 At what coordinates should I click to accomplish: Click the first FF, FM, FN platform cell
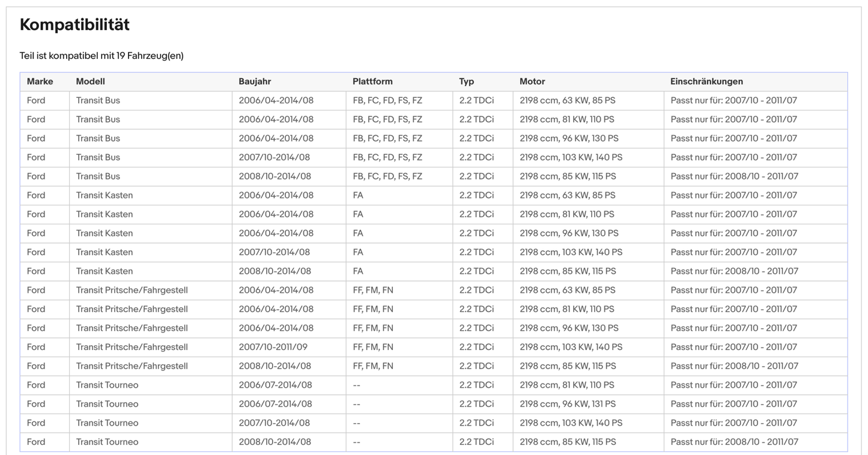pos(373,290)
